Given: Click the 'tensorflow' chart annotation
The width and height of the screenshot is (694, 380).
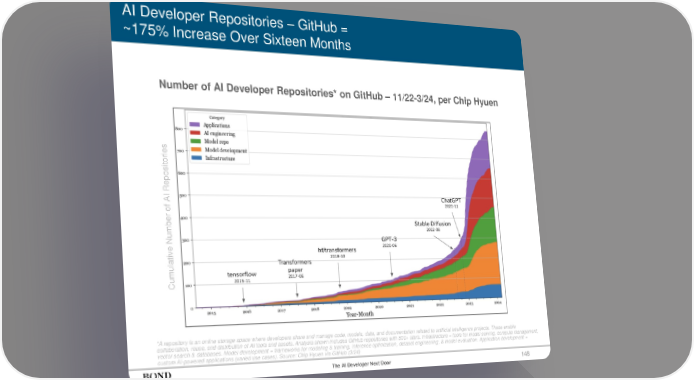Looking at the screenshot, I should 242,275.
